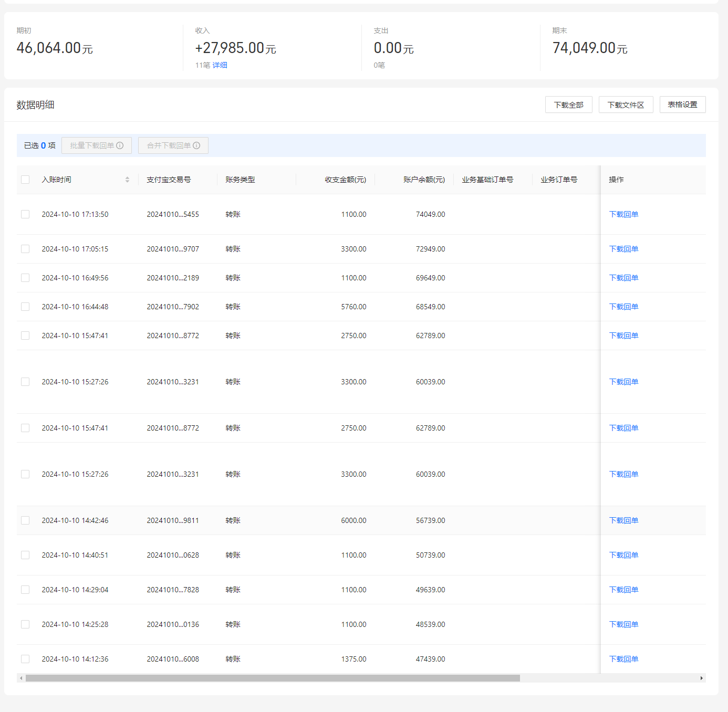
Task: Click the 已选 0 项 selection counter
Action: (40, 145)
